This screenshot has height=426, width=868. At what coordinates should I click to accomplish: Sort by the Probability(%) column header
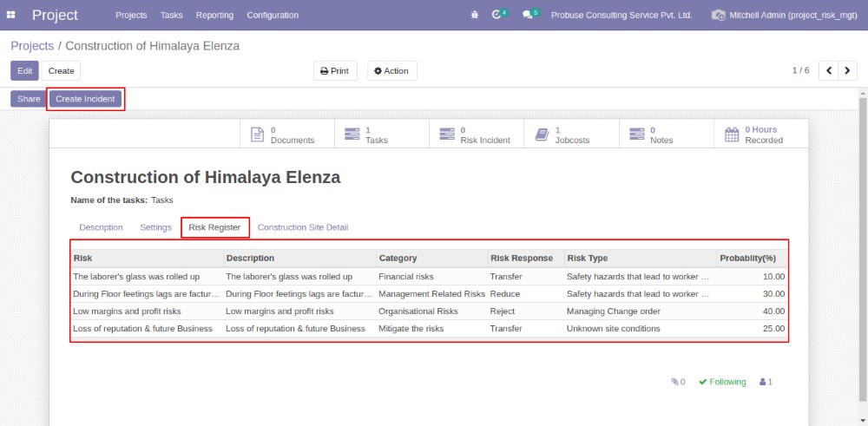click(747, 258)
